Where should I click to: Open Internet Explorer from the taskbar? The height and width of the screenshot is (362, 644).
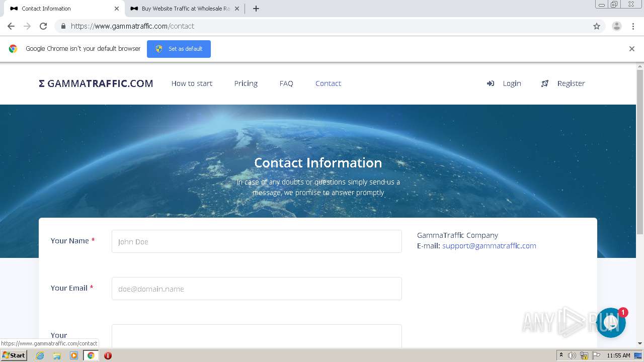[x=40, y=355]
